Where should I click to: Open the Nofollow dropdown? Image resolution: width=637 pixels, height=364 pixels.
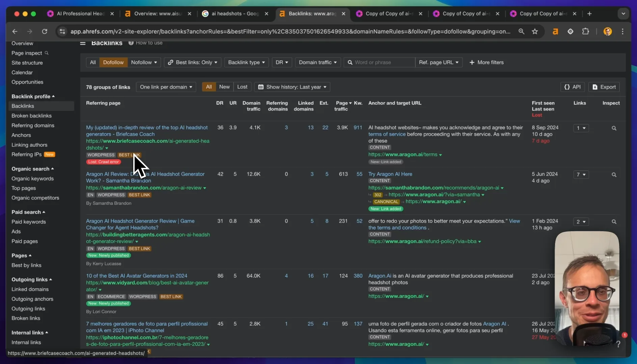point(144,62)
